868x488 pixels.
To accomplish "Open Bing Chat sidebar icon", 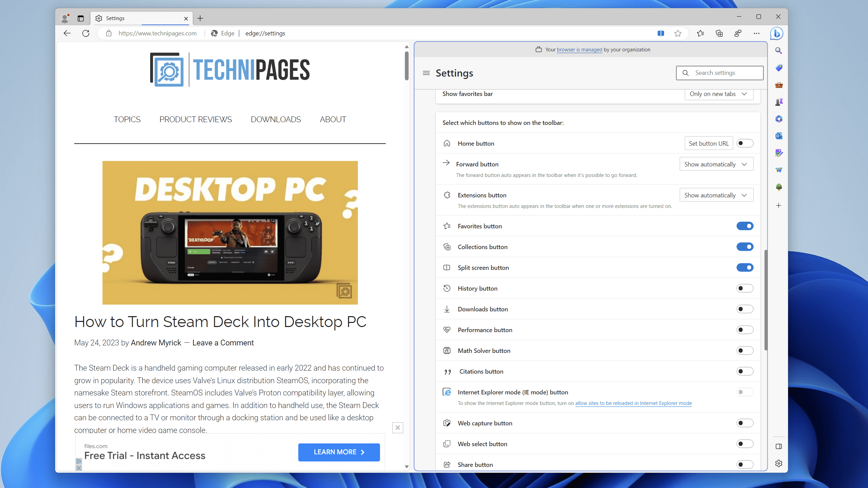I will (777, 33).
